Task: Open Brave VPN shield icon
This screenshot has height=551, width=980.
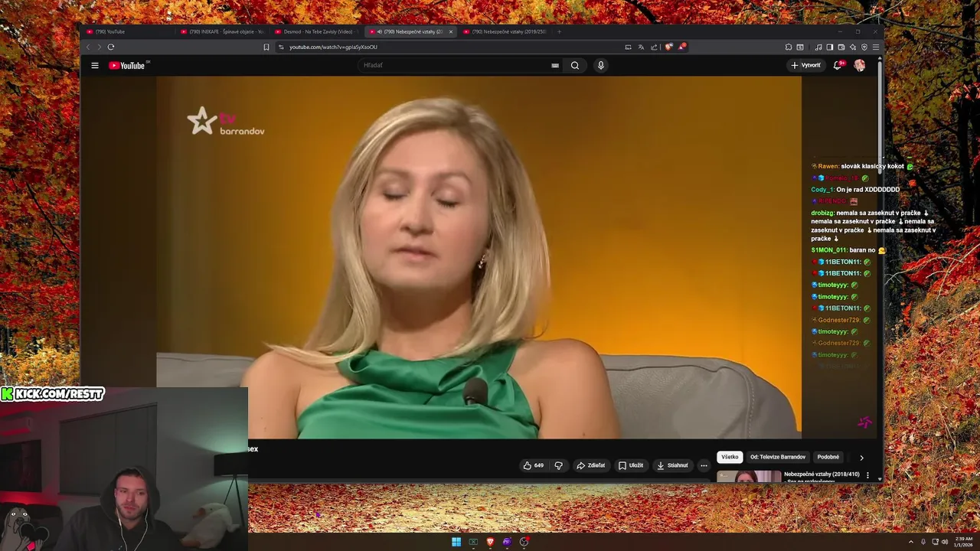Action: pyautogui.click(x=864, y=47)
